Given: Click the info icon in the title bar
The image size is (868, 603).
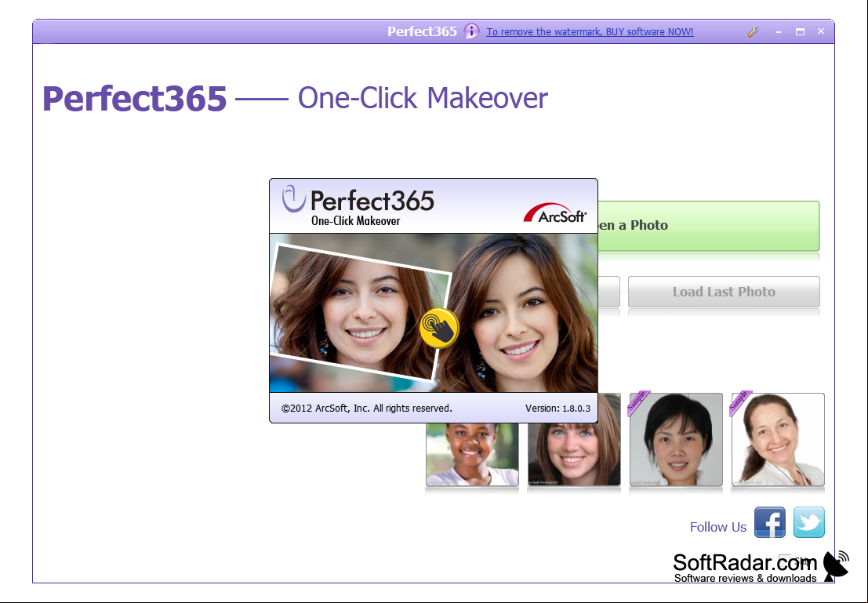Looking at the screenshot, I should click(471, 31).
